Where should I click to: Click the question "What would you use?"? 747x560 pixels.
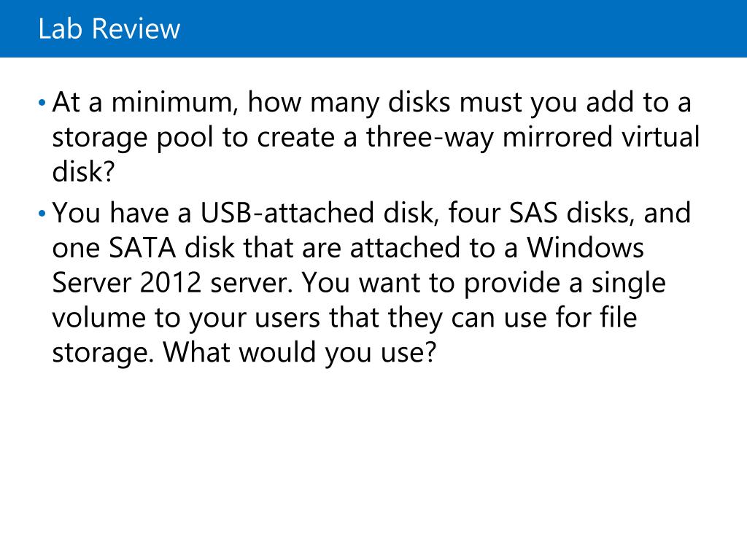pos(300,354)
